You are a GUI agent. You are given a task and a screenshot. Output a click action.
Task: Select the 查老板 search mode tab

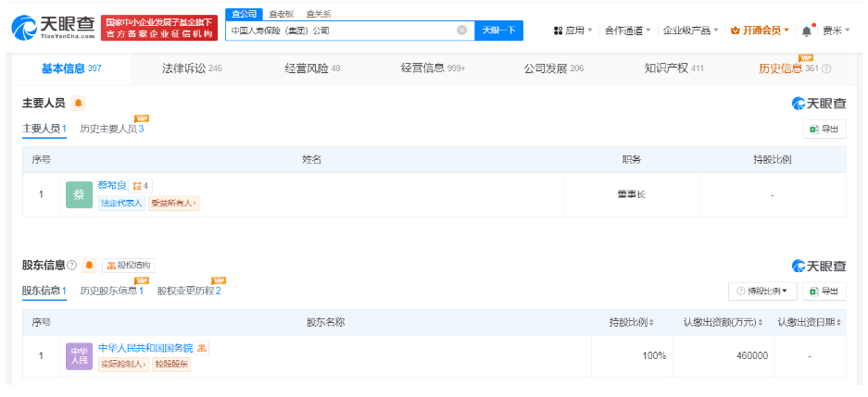tap(282, 15)
